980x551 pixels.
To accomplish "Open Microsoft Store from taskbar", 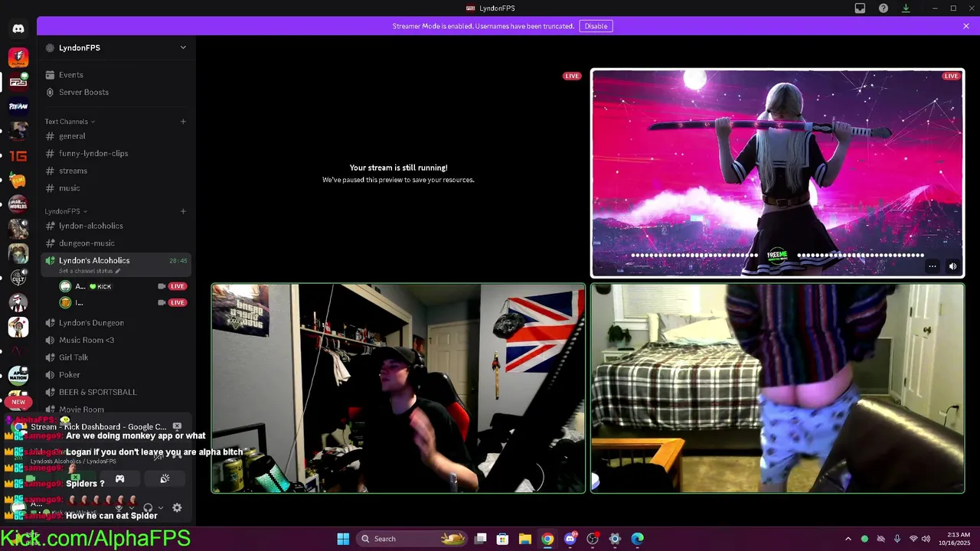I will tap(502, 539).
